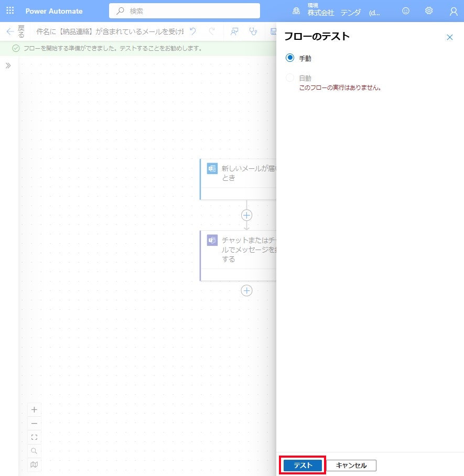
Task: Edit the flow name field
Action: coord(110,31)
